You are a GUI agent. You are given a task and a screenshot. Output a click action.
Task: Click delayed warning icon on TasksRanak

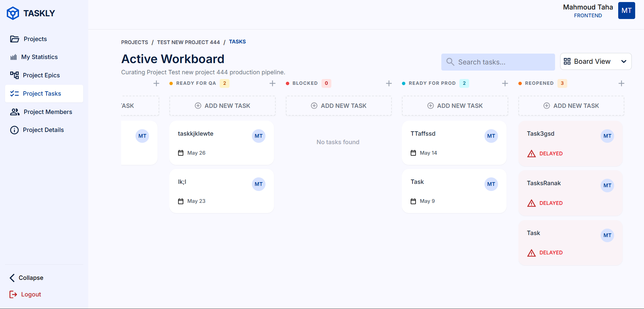tap(531, 203)
